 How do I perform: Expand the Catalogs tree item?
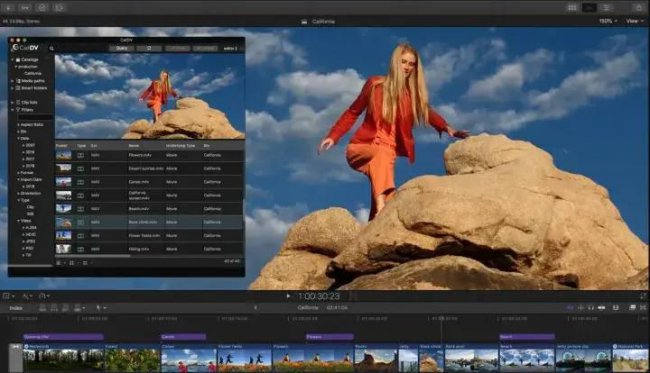pyautogui.click(x=12, y=60)
